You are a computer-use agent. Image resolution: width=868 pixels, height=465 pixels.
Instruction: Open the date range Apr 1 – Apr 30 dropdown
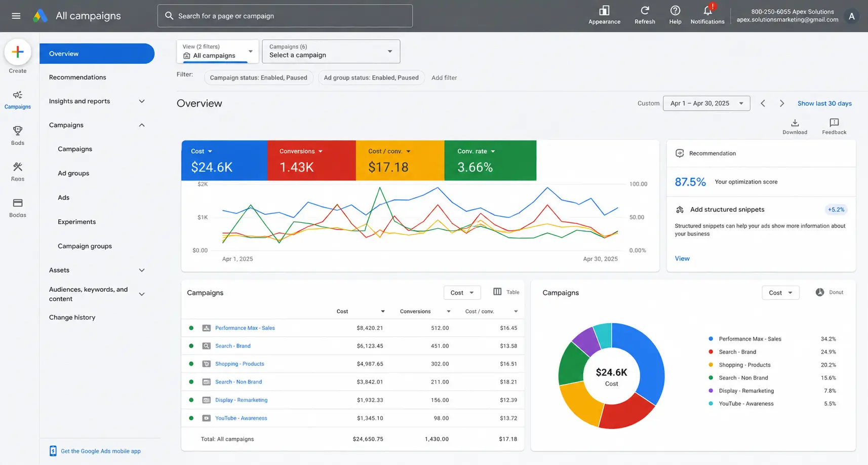tap(706, 103)
